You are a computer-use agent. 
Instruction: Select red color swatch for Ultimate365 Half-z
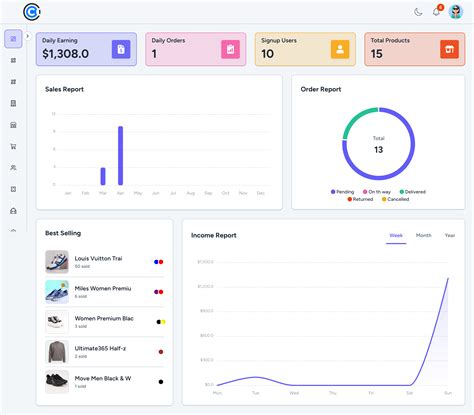161,352
